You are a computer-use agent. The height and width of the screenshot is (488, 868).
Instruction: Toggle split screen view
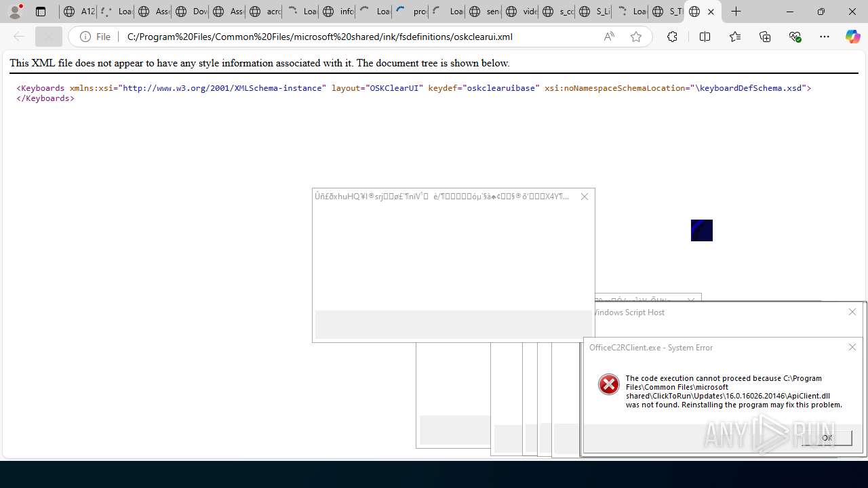[705, 37]
